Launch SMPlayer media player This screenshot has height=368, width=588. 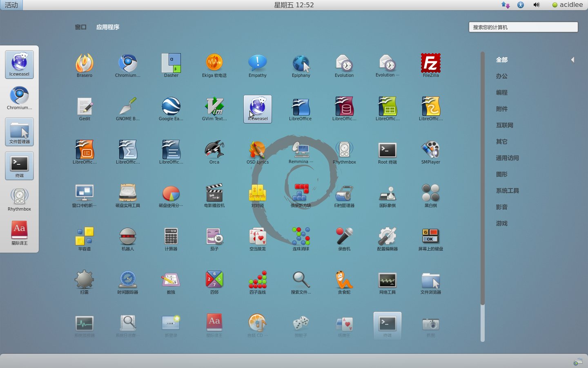431,152
